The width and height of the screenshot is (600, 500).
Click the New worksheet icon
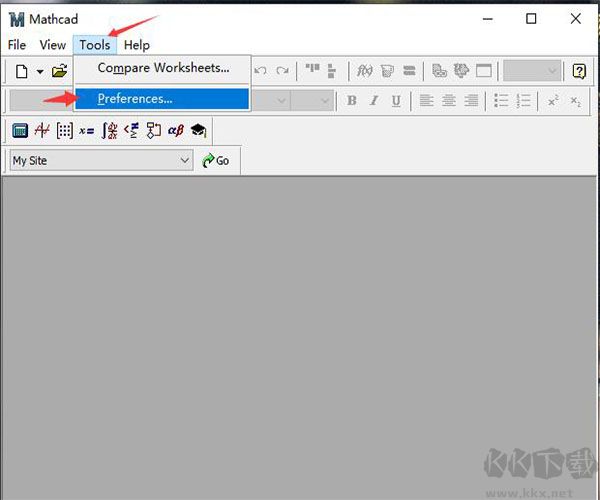click(x=21, y=71)
